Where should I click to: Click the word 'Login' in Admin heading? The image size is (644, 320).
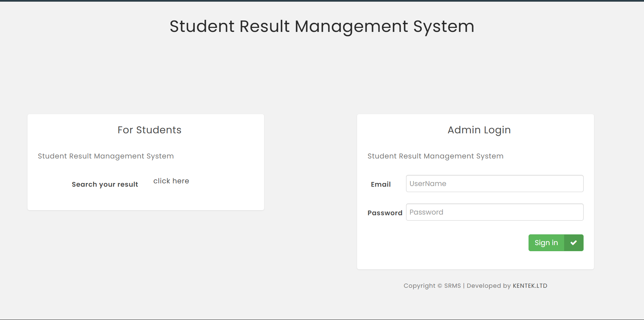click(497, 130)
